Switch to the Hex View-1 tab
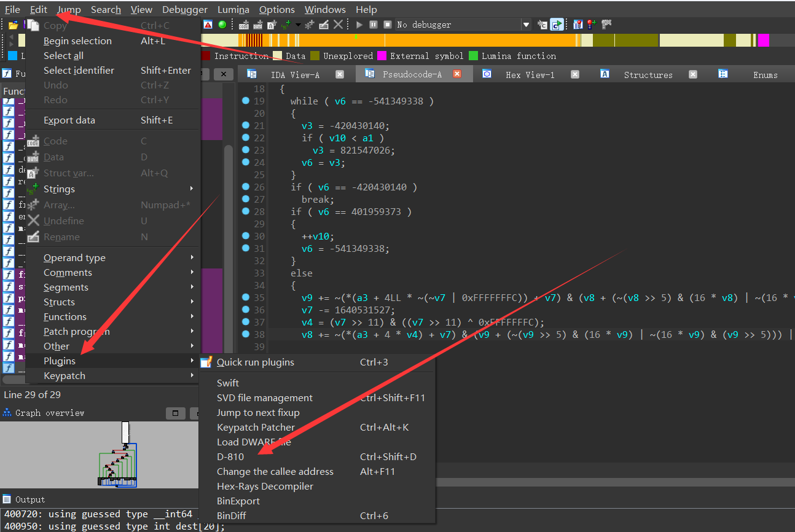795x532 pixels. tap(530, 75)
